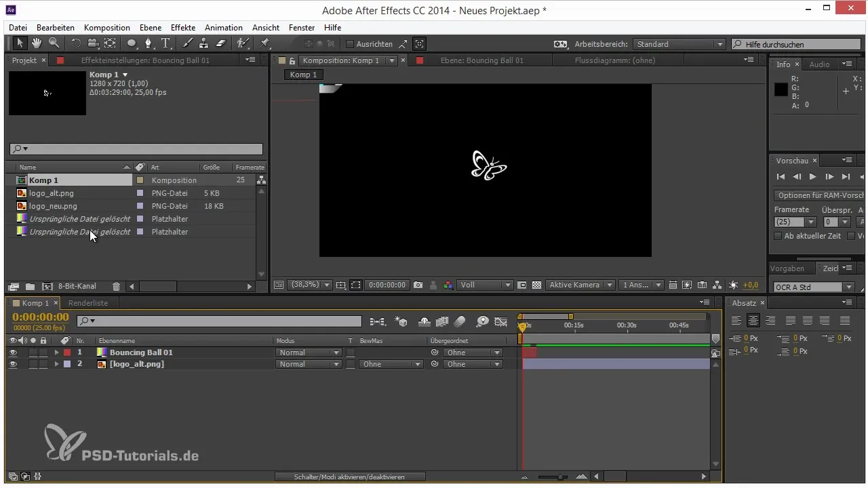Open the Arbeitsbereich Standard dropdown
868x488 pixels.
tap(679, 44)
